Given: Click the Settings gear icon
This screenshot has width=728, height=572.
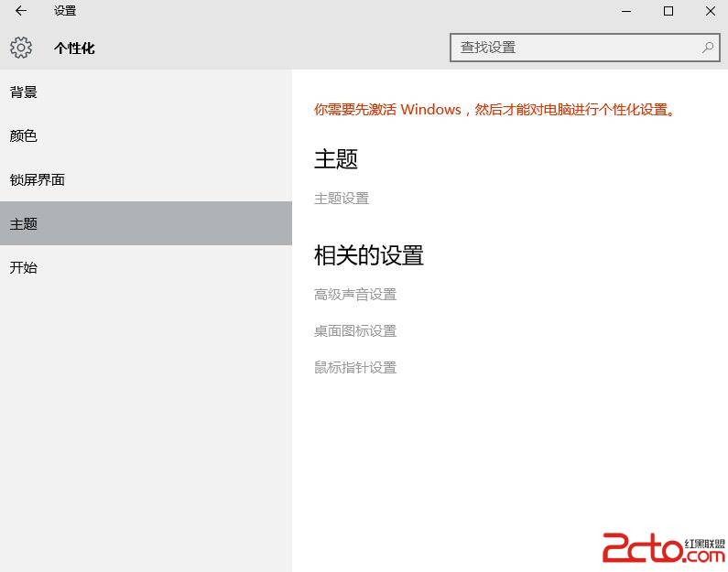Looking at the screenshot, I should pos(21,48).
